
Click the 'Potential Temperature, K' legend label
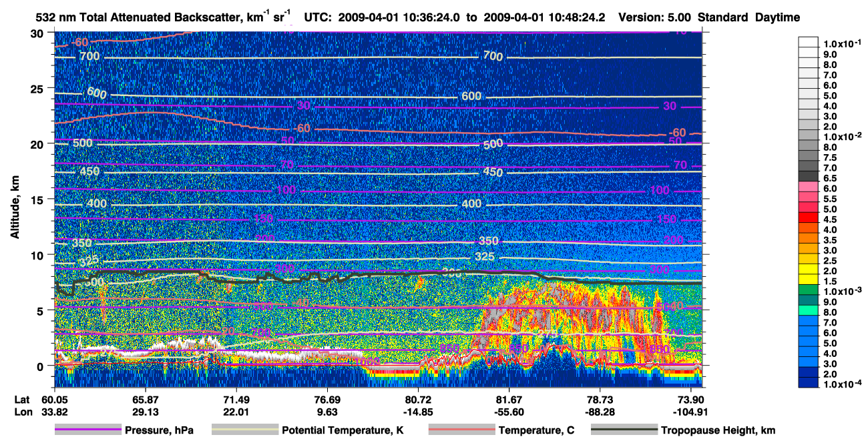[343, 430]
